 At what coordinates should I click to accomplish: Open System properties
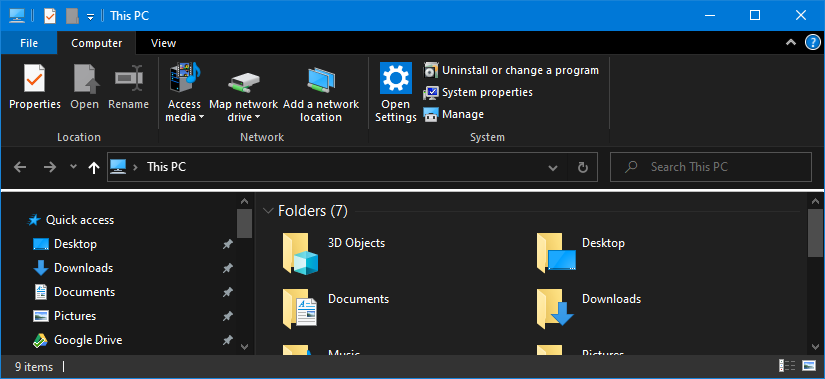click(x=478, y=92)
